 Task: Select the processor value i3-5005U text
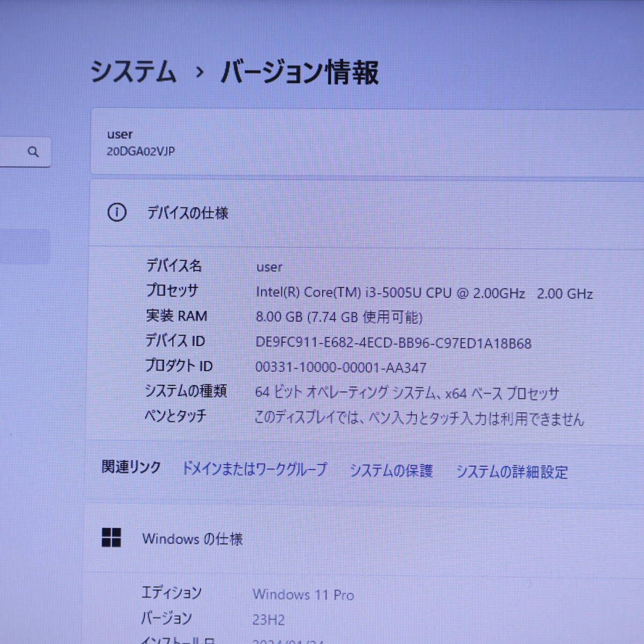coord(425,293)
